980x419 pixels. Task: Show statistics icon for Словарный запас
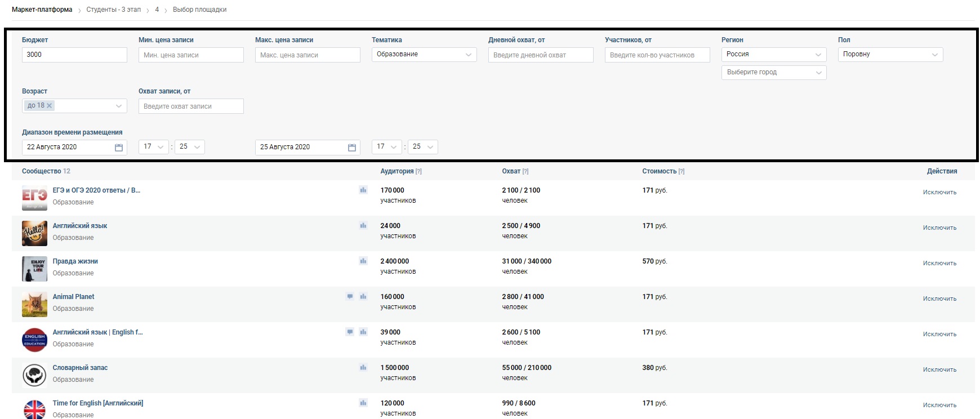pos(363,367)
